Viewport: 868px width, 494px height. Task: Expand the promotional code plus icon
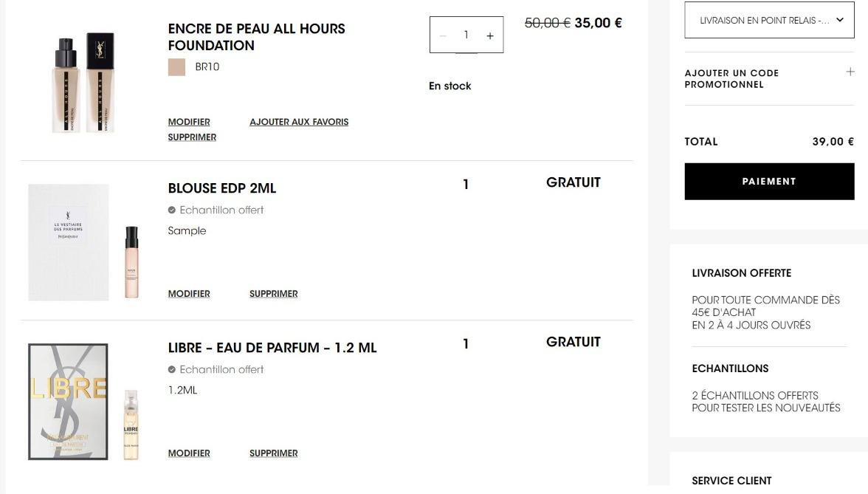(x=850, y=72)
